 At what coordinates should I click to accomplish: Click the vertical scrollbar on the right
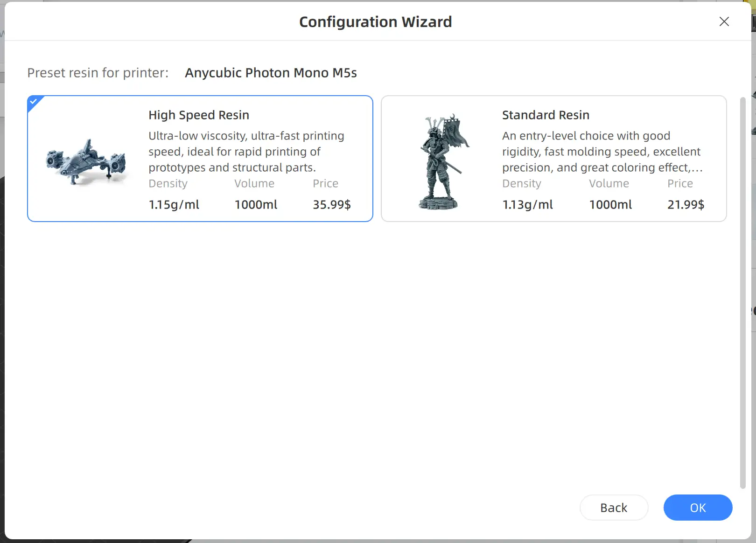coord(742,293)
